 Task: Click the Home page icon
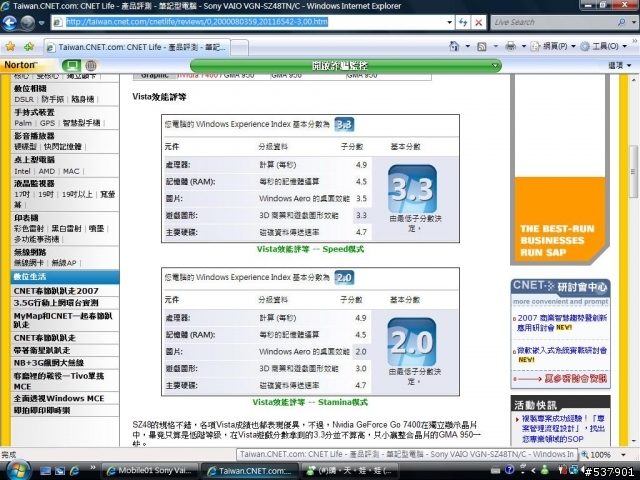(x=454, y=46)
